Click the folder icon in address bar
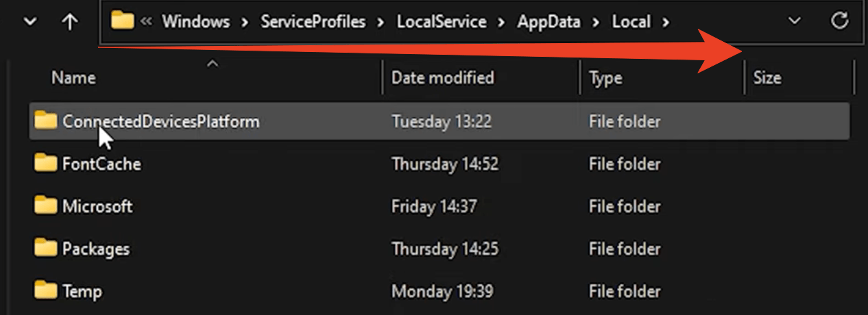Image resolution: width=868 pixels, height=315 pixels. click(123, 21)
